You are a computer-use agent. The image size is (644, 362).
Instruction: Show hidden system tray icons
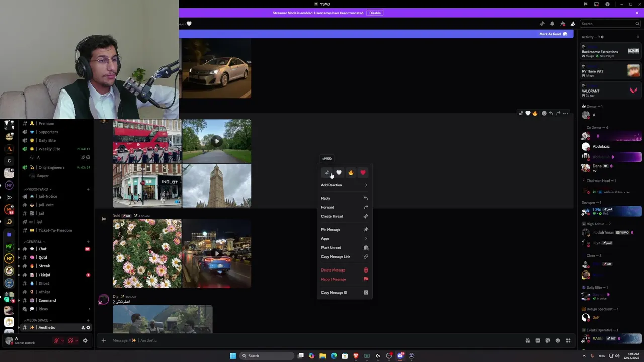point(584,356)
